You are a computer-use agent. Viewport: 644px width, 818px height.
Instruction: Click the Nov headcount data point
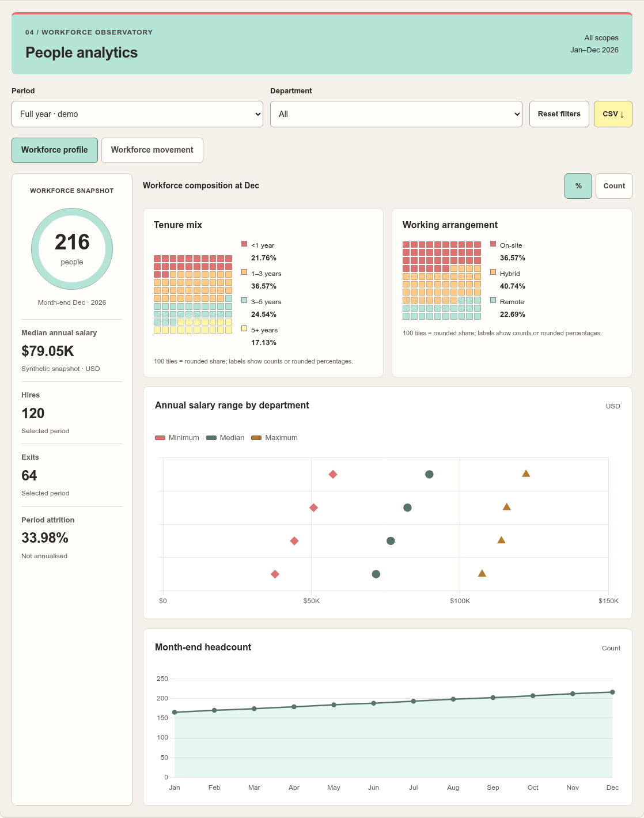click(573, 694)
